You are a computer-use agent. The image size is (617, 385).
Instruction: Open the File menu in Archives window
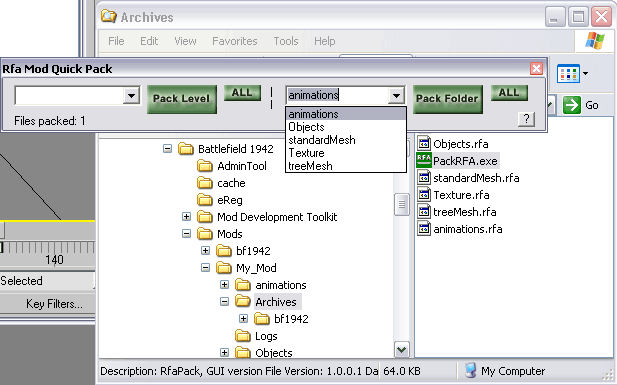(x=116, y=41)
